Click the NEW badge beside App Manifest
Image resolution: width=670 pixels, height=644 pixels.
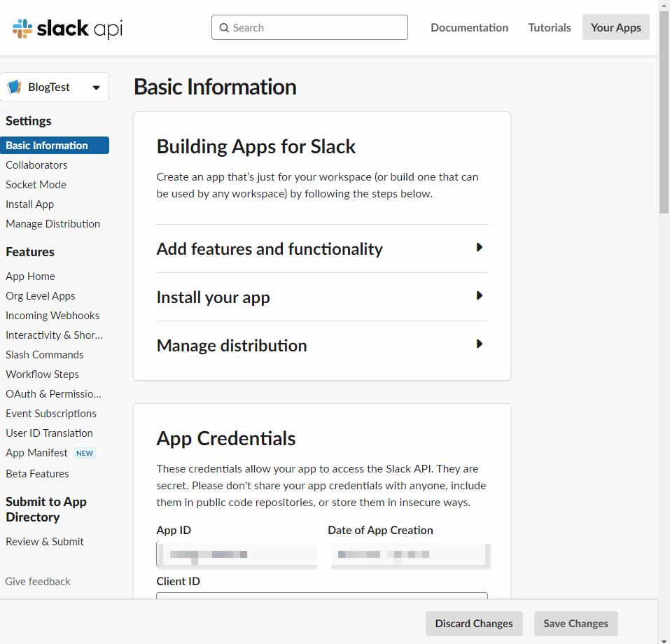point(85,453)
